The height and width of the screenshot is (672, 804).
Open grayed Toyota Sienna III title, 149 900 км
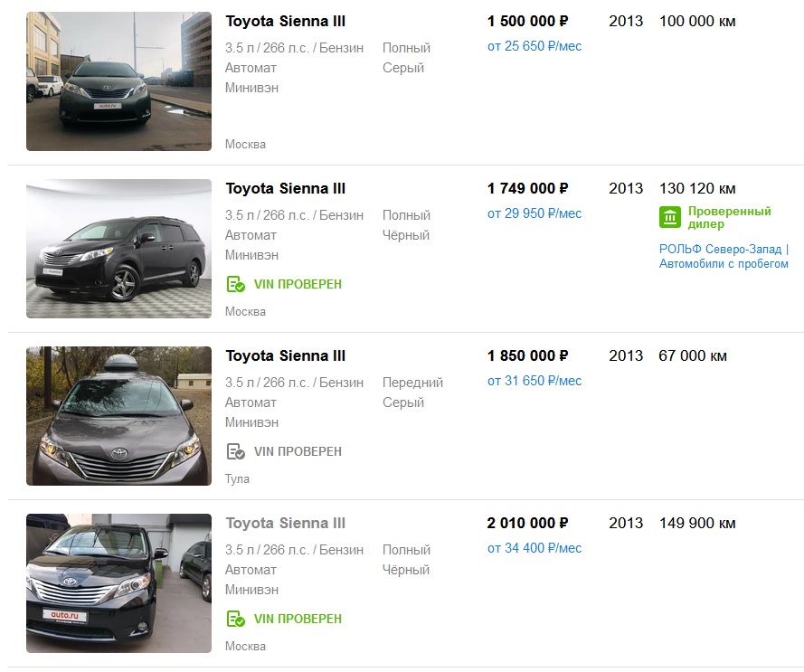[x=285, y=523]
